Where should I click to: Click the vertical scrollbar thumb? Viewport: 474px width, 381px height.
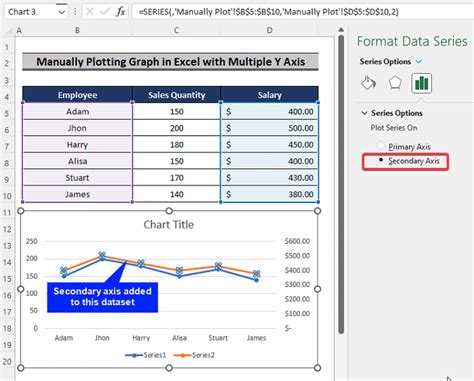(x=341, y=184)
